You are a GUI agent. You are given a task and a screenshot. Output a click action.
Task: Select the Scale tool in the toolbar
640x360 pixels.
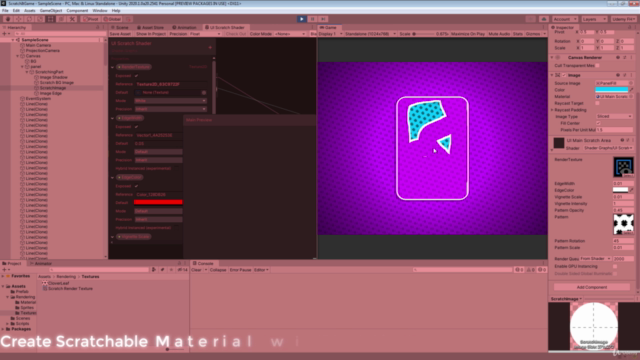[40, 19]
